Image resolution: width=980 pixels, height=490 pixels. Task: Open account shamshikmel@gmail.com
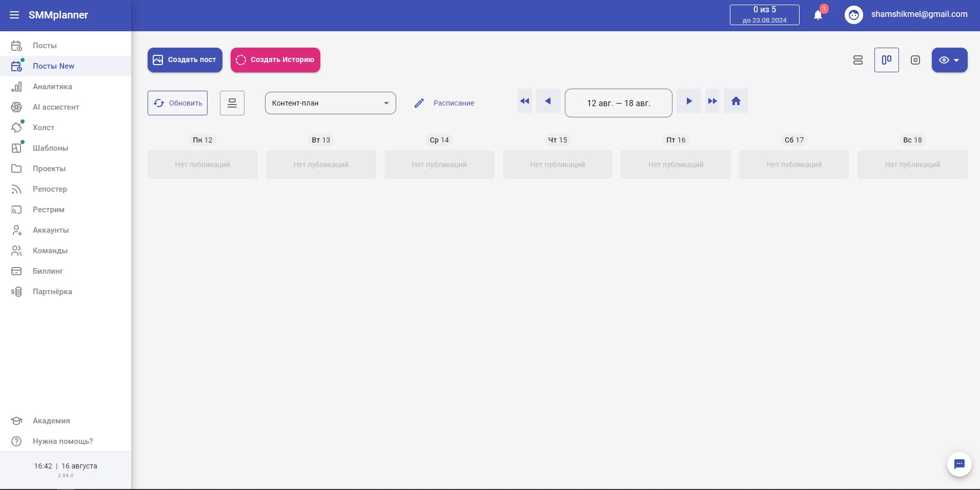pos(919,14)
